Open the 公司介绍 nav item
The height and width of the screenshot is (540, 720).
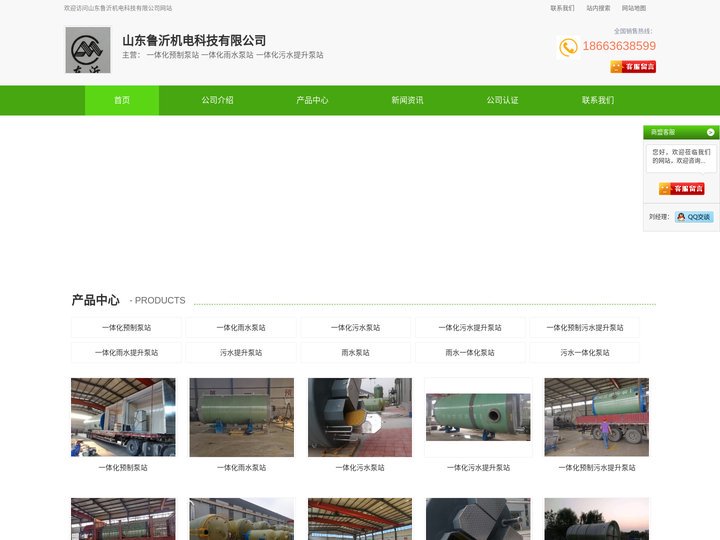tap(217, 100)
